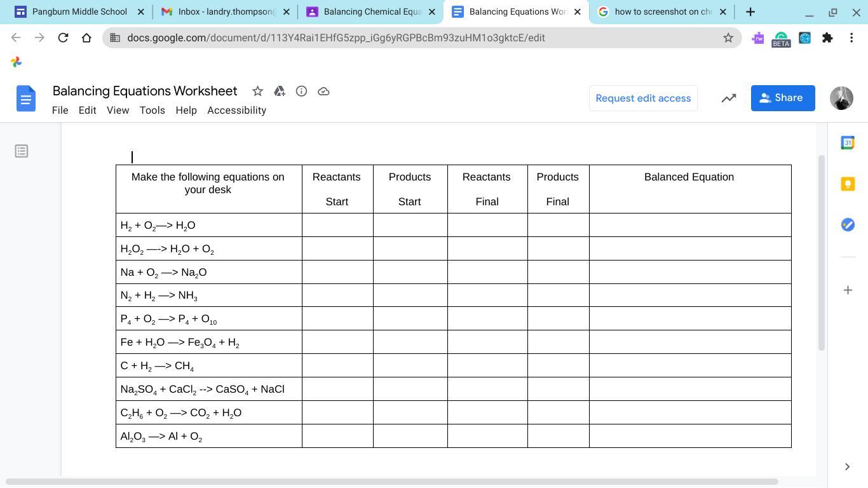
Task: Open the activity dashboard trend icon
Action: [x=728, y=98]
